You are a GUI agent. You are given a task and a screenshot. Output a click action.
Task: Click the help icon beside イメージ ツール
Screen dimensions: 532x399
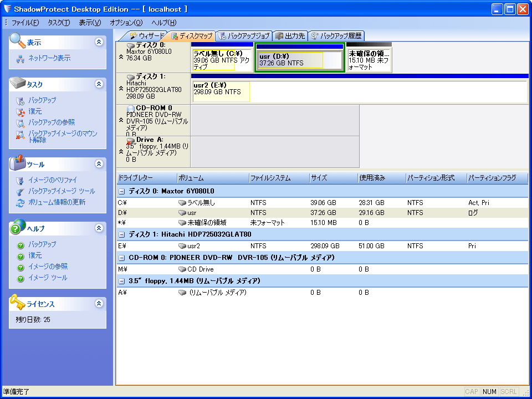click(21, 279)
